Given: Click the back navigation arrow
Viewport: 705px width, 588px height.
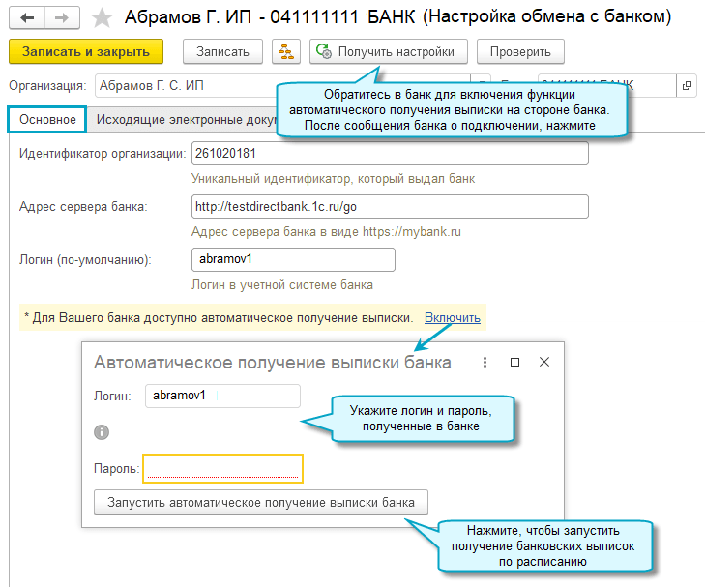Looking at the screenshot, I should pos(27,17).
